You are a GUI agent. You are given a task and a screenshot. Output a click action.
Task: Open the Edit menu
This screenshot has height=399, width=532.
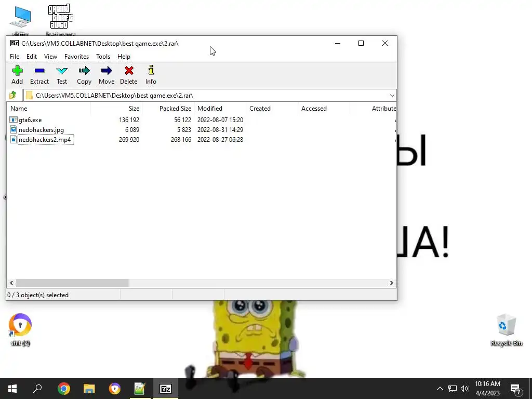click(x=32, y=57)
